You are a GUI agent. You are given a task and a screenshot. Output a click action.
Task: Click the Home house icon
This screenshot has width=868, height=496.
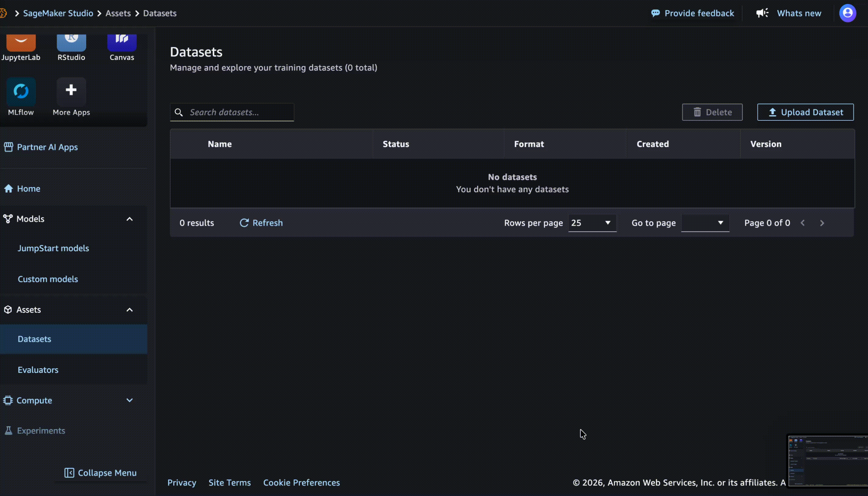(9, 189)
